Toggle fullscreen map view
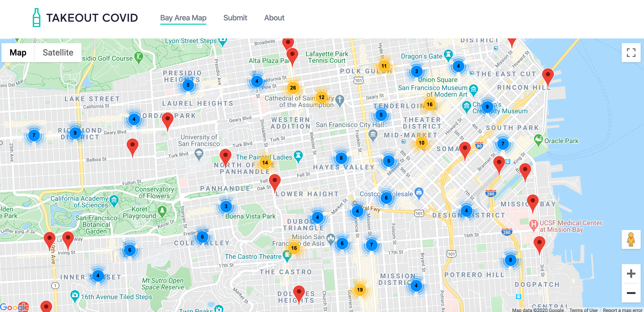644x312 pixels. [x=631, y=52]
